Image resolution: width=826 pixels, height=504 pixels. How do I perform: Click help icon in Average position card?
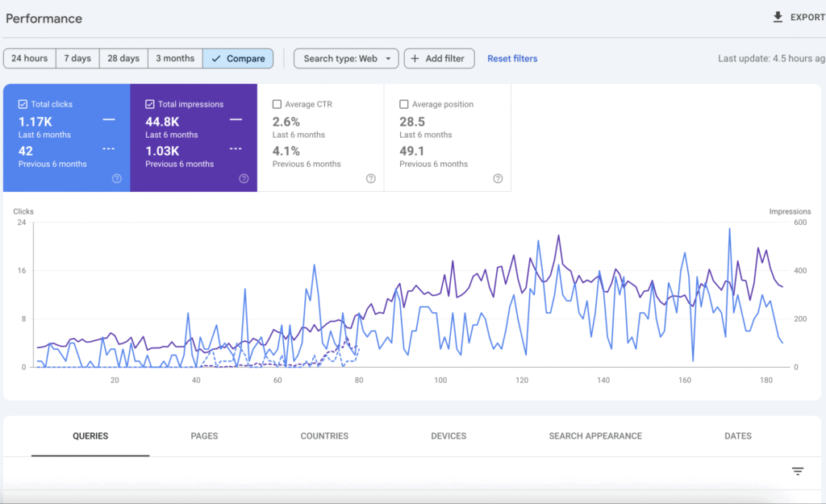pyautogui.click(x=498, y=179)
